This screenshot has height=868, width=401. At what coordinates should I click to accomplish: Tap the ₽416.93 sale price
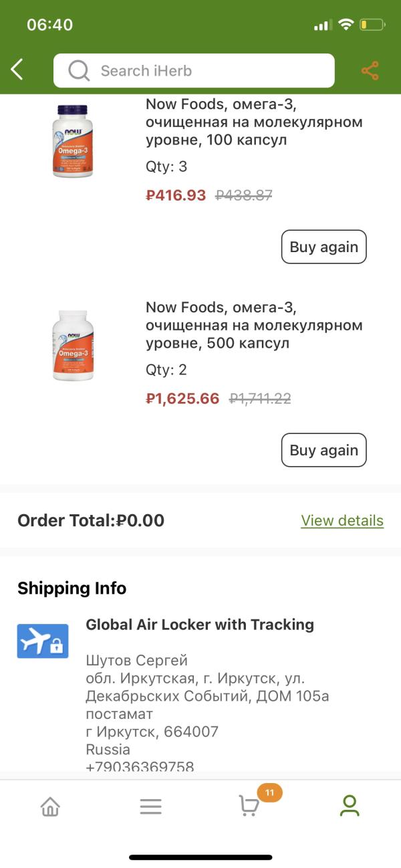click(176, 195)
